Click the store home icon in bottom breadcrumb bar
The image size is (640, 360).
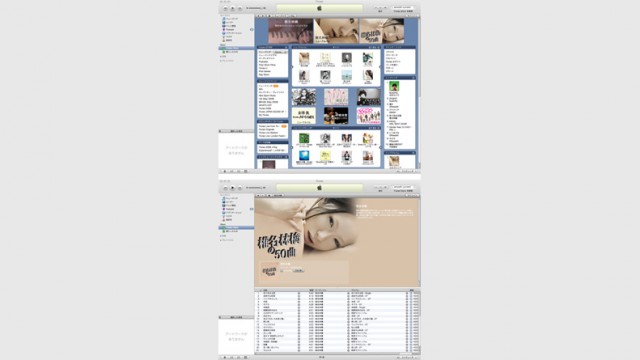coord(269,196)
